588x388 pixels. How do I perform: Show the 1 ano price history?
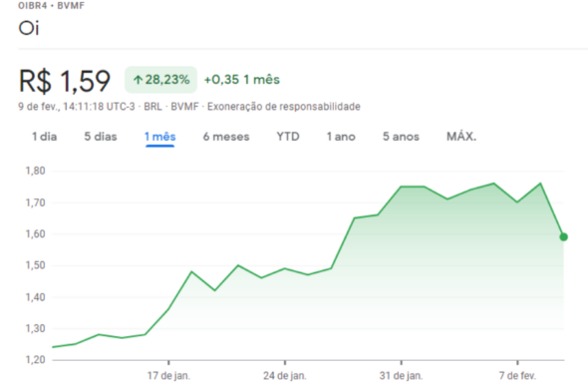(341, 137)
